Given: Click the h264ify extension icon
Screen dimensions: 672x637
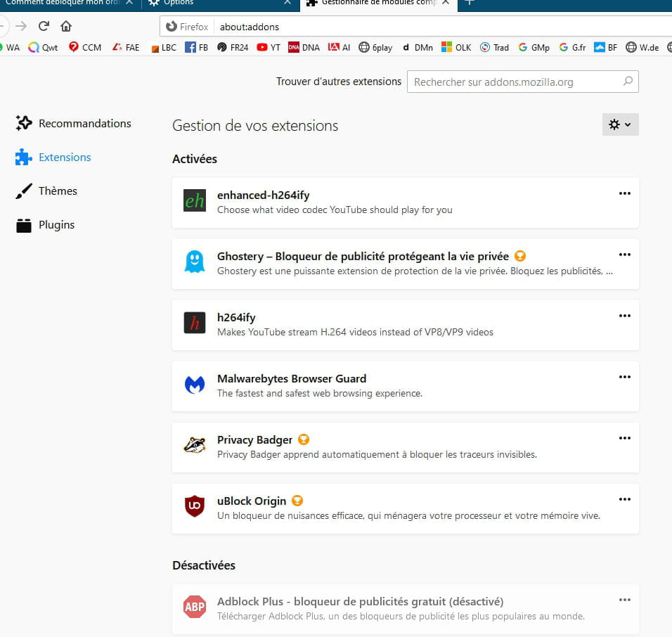Looking at the screenshot, I should pos(195,323).
